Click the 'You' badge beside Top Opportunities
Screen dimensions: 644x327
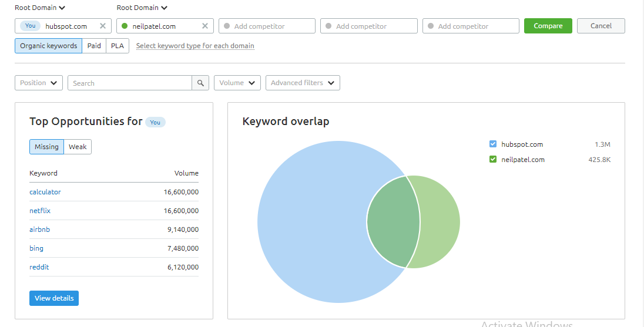pyautogui.click(x=155, y=122)
